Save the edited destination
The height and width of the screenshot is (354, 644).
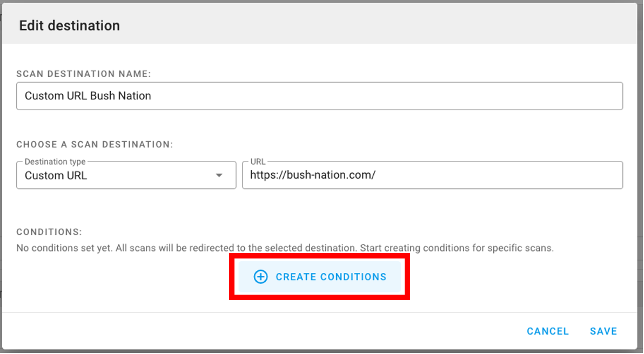point(603,331)
